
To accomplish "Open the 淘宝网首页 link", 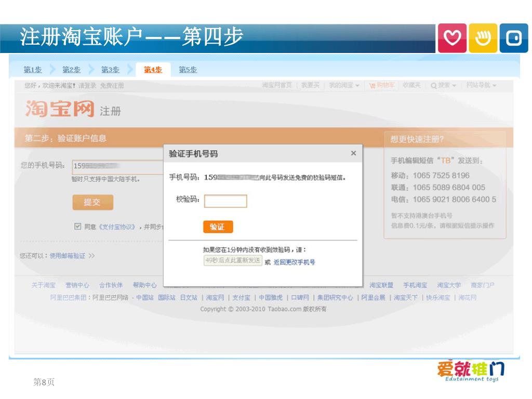I will pyautogui.click(x=276, y=85).
